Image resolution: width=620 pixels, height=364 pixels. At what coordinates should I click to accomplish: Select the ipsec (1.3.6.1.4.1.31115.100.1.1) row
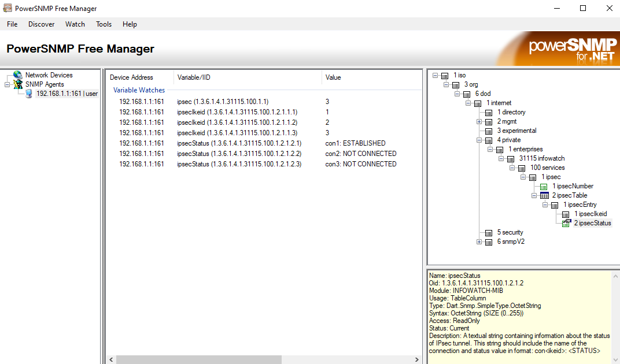point(263,102)
